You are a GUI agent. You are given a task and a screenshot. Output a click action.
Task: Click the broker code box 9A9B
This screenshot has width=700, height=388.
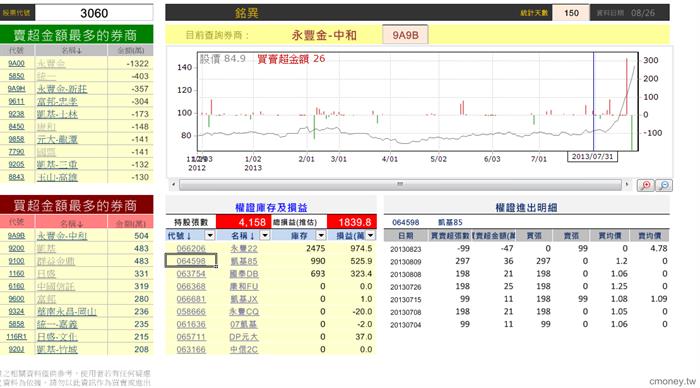(405, 35)
